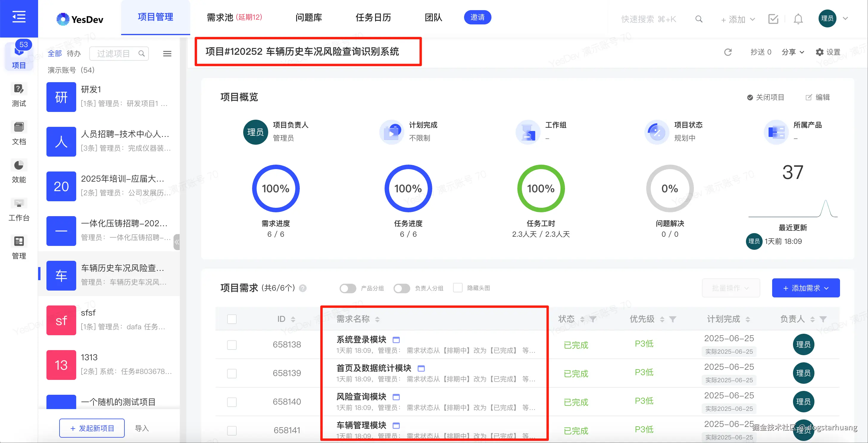Expand the 添加需求 dropdown button
Image resolution: width=868 pixels, height=443 pixels.
coord(805,288)
